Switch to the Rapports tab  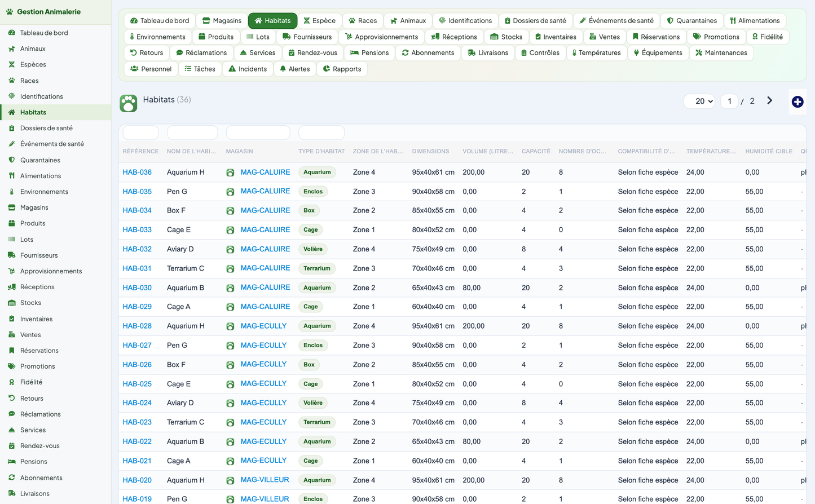(x=342, y=69)
